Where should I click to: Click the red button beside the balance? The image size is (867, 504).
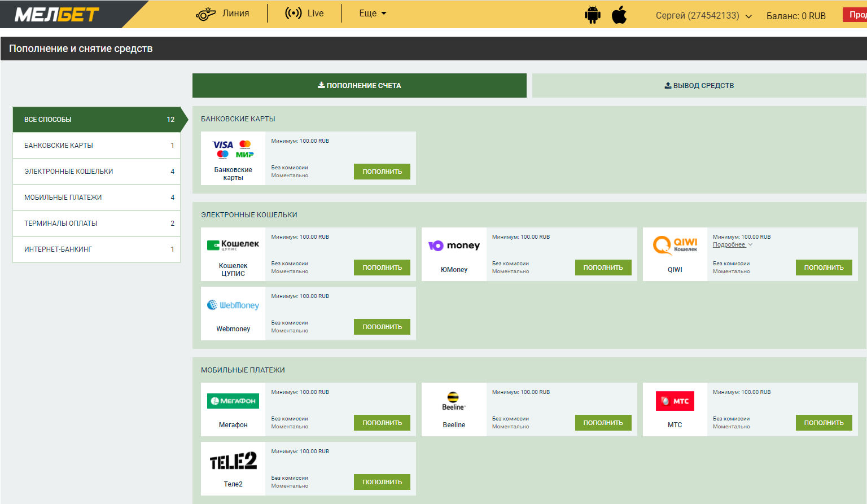tap(855, 15)
